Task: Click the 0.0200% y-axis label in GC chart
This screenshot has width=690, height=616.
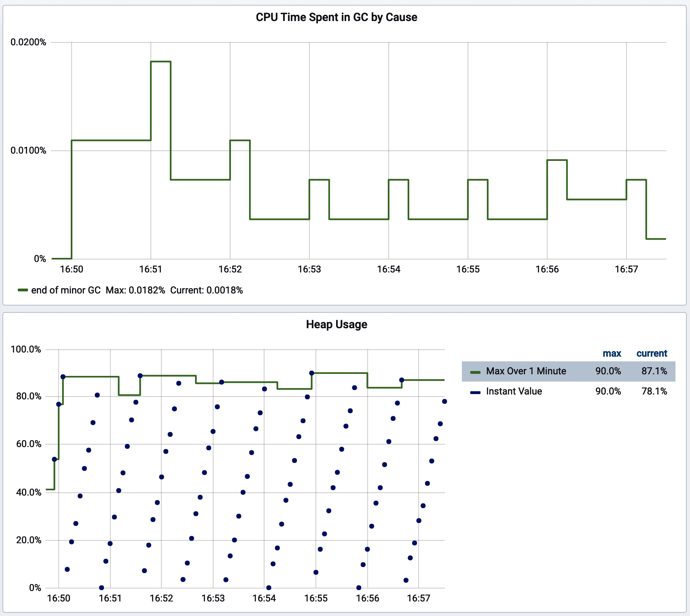Action: [28, 42]
